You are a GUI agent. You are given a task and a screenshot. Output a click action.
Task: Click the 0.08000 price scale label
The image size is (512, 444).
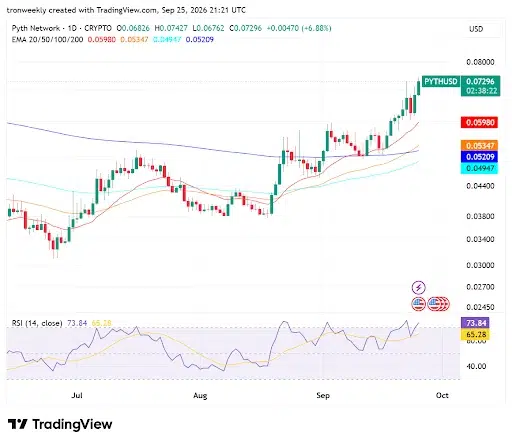click(x=480, y=62)
